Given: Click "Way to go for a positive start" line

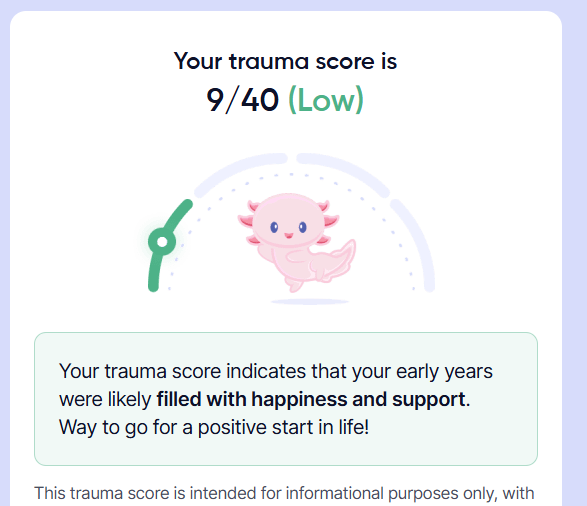Looking at the screenshot, I should pyautogui.click(x=214, y=427).
